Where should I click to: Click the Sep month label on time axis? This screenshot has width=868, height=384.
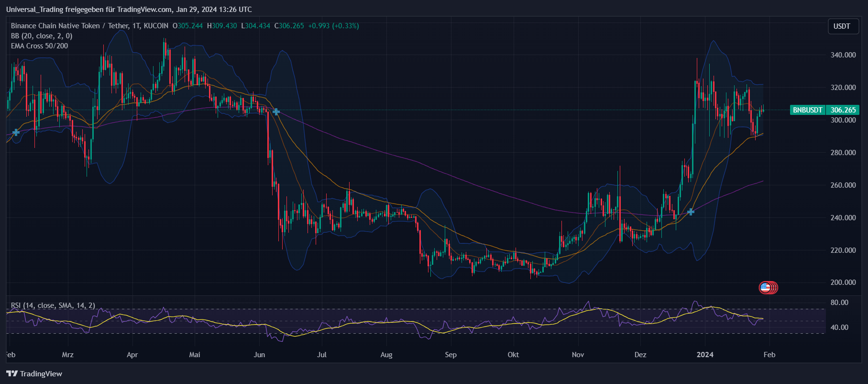pos(450,355)
